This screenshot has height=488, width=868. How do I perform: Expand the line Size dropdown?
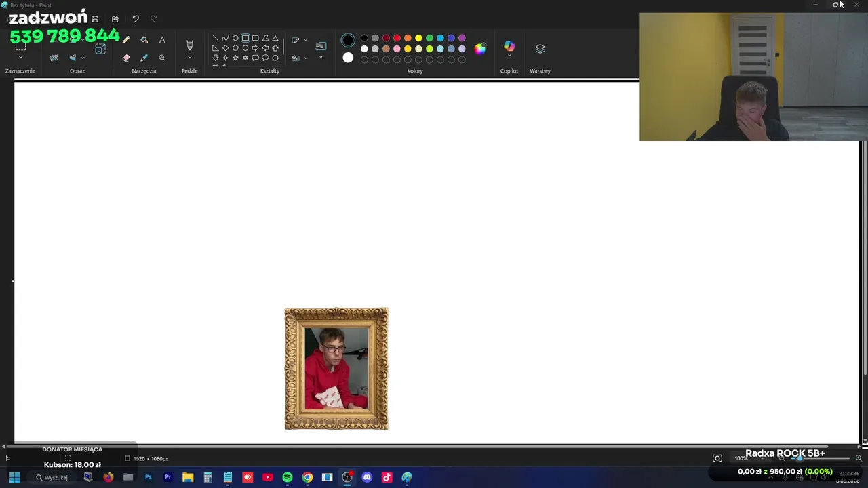point(321,58)
